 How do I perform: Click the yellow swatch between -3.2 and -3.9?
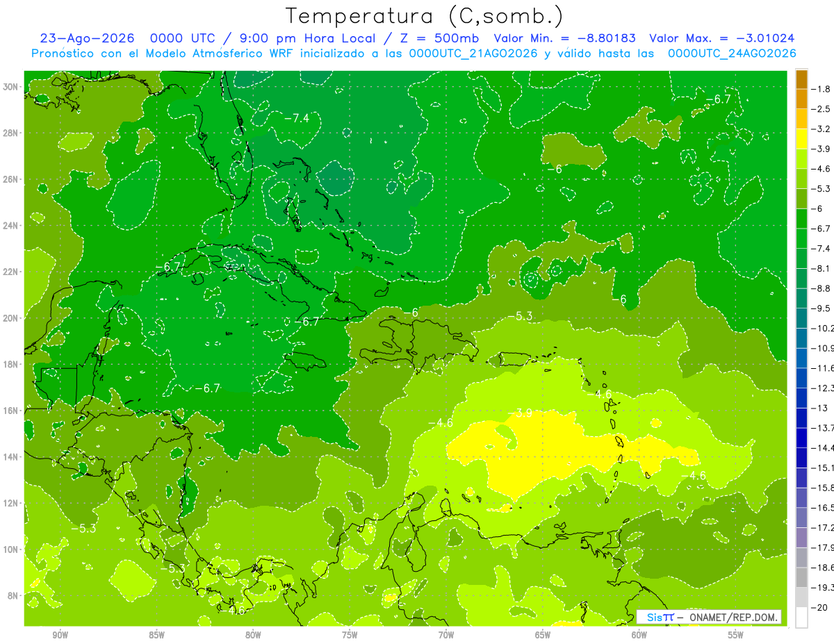[801, 138]
